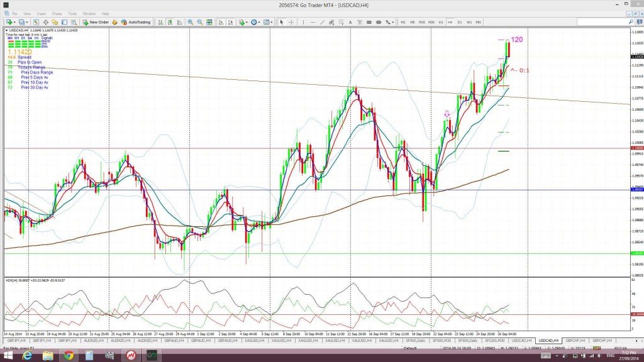Expand the Periodicity dropdown arrow
This screenshot has height=362, width=644.
pos(259,22)
